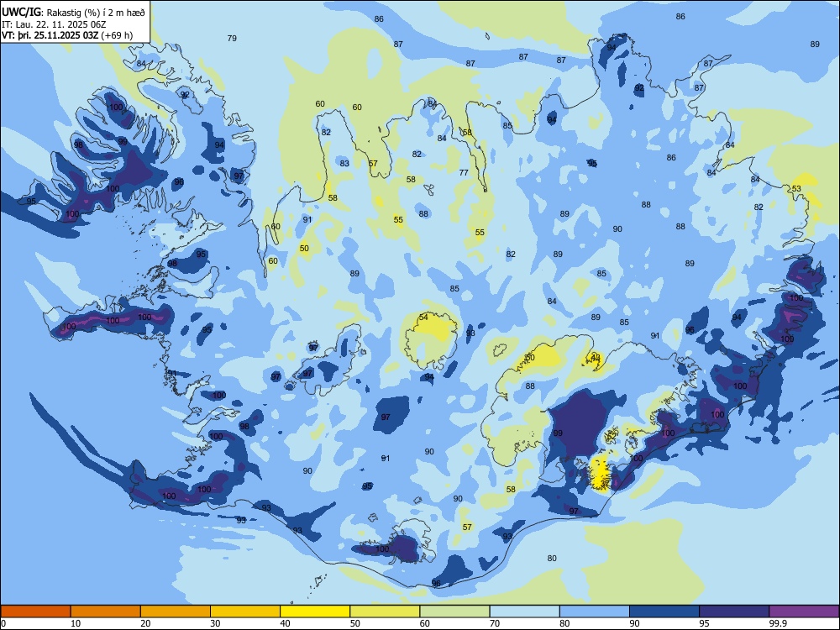Click the legend label '50'
This screenshot has width=840, height=630.
pyautogui.click(x=355, y=623)
